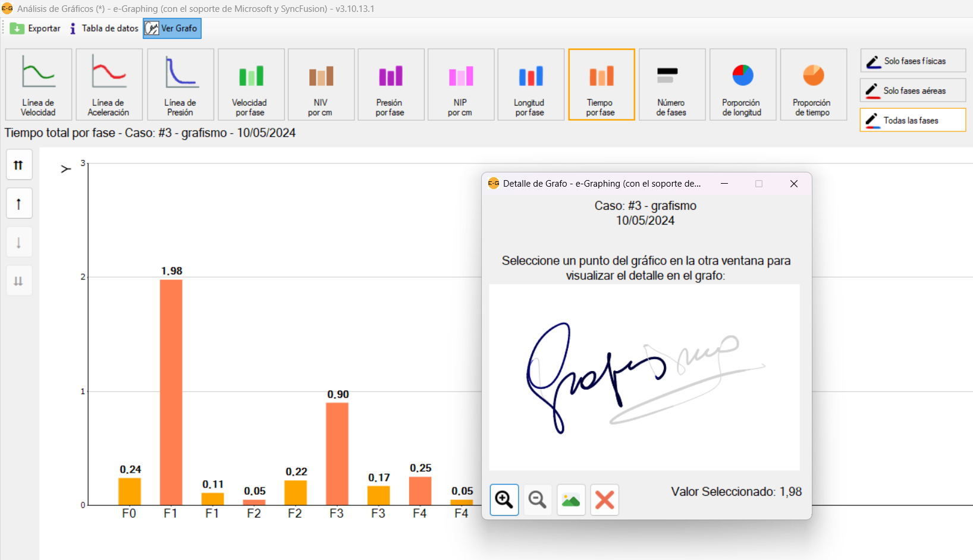The height and width of the screenshot is (560, 973).
Task: Click the green landscape image icon
Action: (571, 499)
